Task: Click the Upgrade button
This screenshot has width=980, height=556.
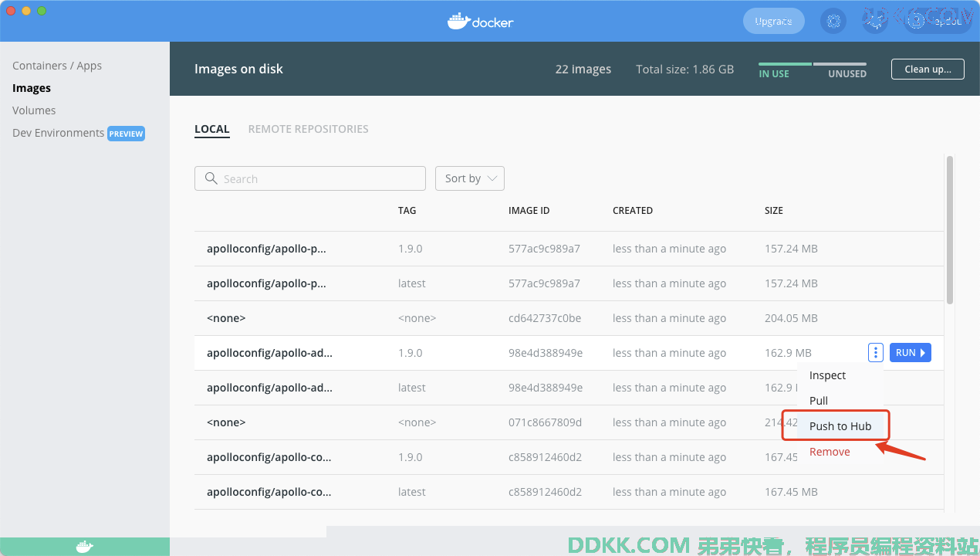Action: point(774,22)
